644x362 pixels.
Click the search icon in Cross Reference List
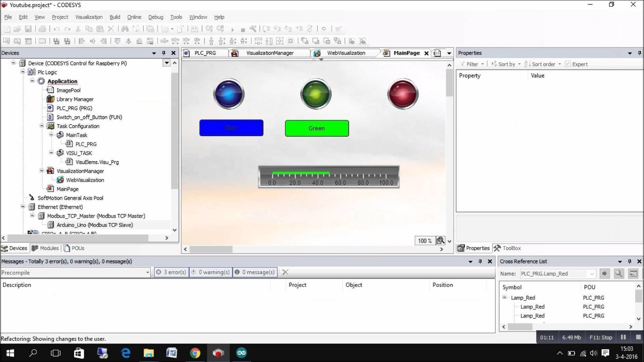(x=619, y=273)
